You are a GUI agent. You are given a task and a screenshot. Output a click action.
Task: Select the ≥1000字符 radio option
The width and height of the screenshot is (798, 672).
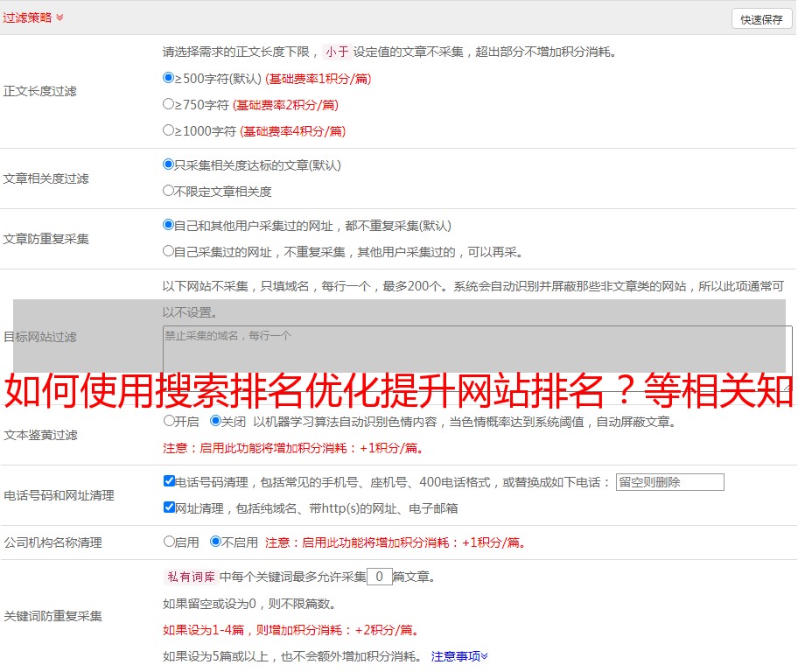[x=168, y=130]
